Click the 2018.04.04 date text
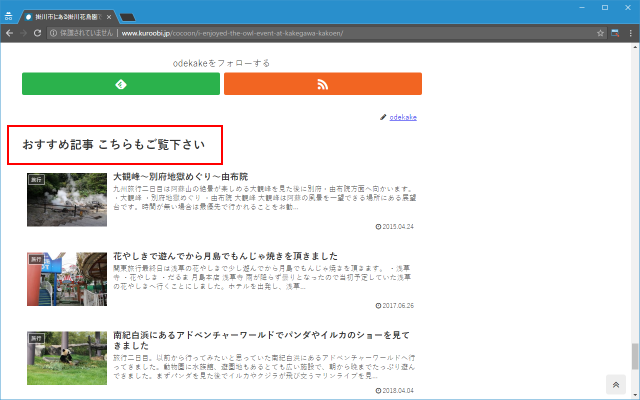The width and height of the screenshot is (640, 400). click(x=398, y=391)
